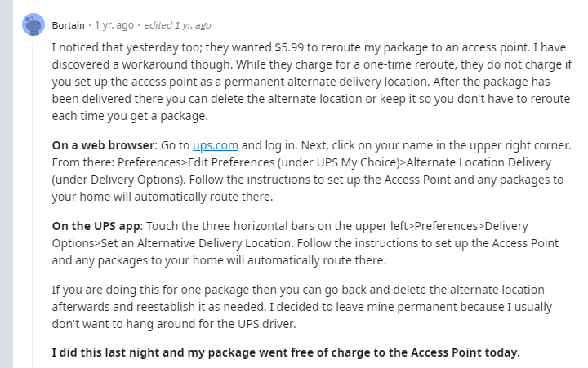Collapse the comment using the left thread line

[x=33, y=204]
